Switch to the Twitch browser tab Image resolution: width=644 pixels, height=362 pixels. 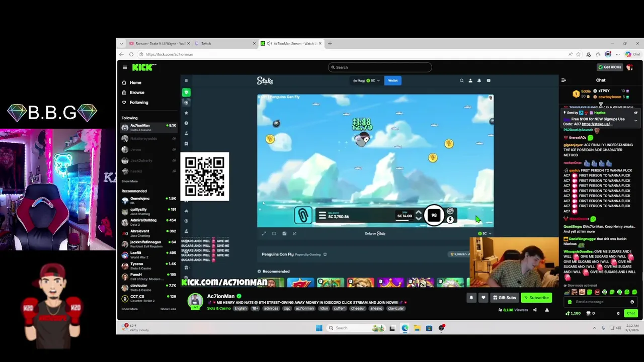pyautogui.click(x=225, y=43)
